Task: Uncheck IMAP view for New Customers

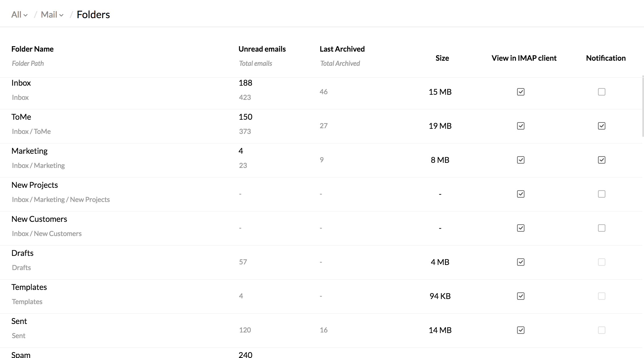Action: (520, 228)
